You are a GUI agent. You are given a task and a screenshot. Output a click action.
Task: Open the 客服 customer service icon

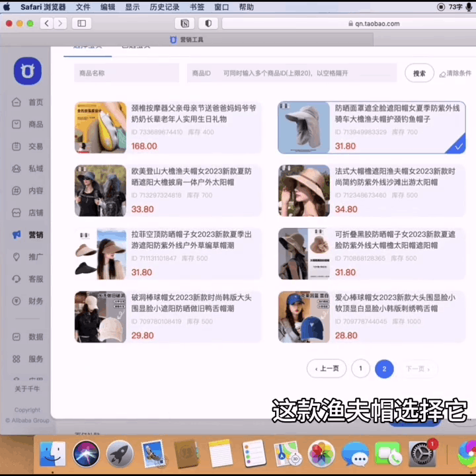click(17, 279)
